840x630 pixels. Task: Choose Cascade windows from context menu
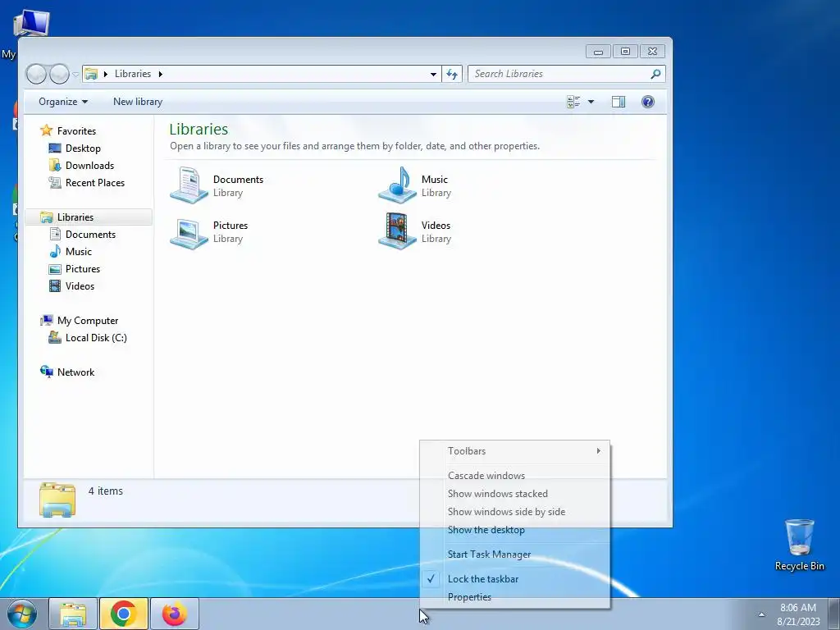515,476
